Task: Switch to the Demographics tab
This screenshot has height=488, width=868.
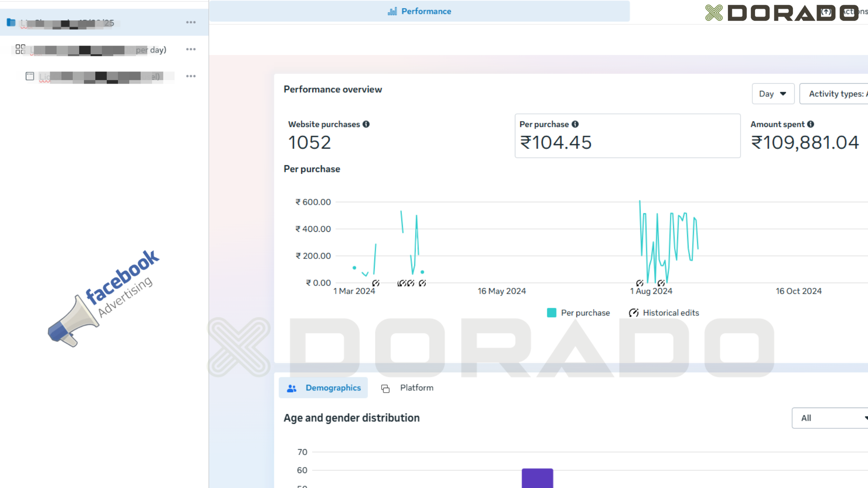Action: pyautogui.click(x=323, y=388)
